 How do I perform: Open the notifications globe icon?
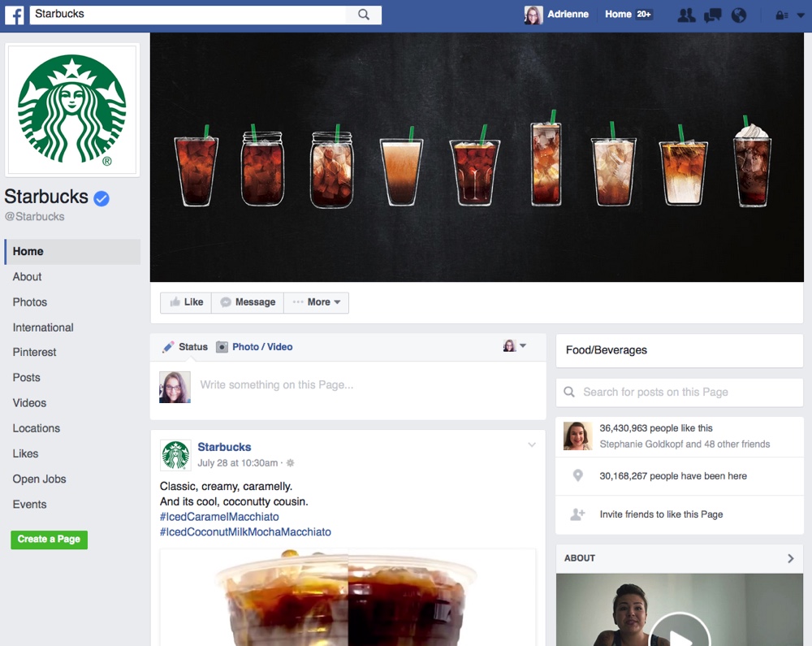739,15
